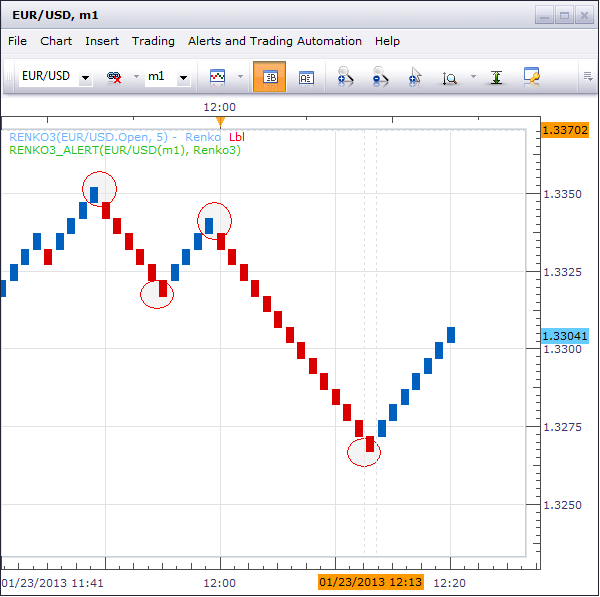Click the 1.33041 current price label
Image resolution: width=600 pixels, height=597 pixels.
click(x=565, y=336)
